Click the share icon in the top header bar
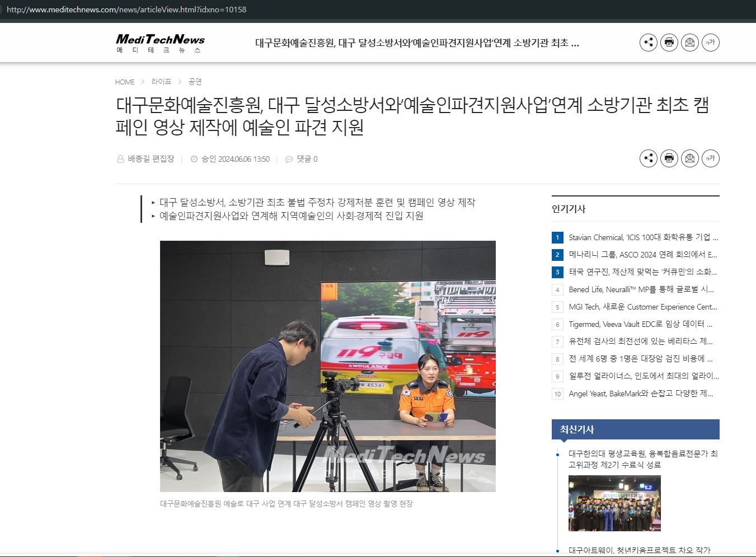 (x=648, y=43)
